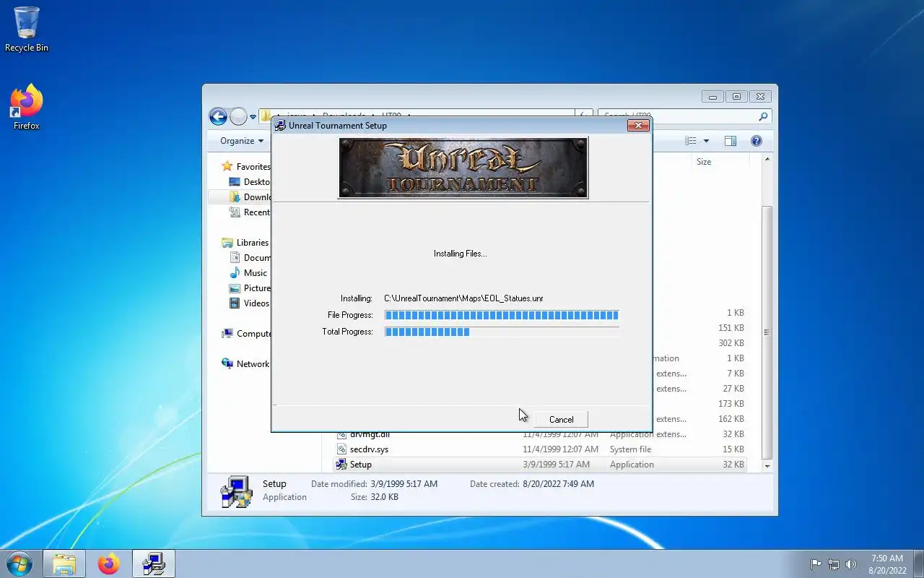The height and width of the screenshot is (578, 924).
Task: Maximize the Explorer window
Action: (737, 97)
